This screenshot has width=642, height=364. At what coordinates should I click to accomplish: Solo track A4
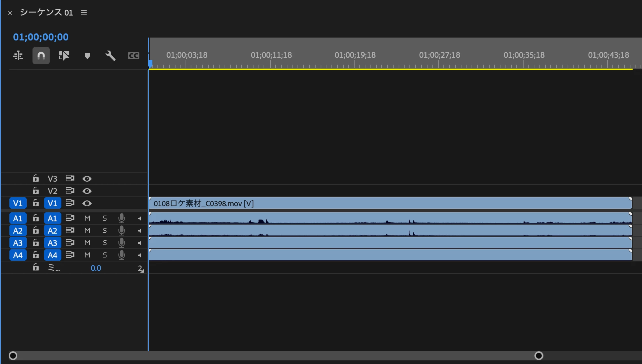[105, 255]
